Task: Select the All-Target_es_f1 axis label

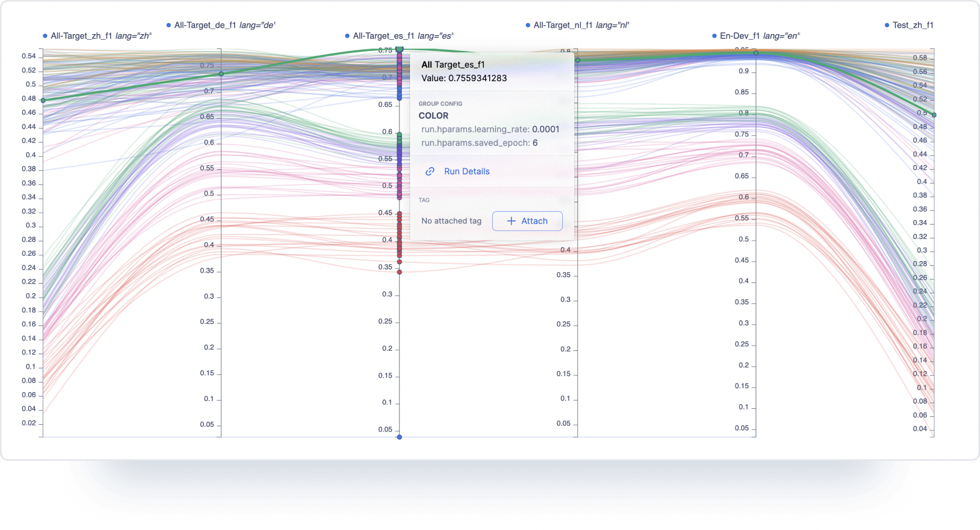Action: (x=403, y=36)
